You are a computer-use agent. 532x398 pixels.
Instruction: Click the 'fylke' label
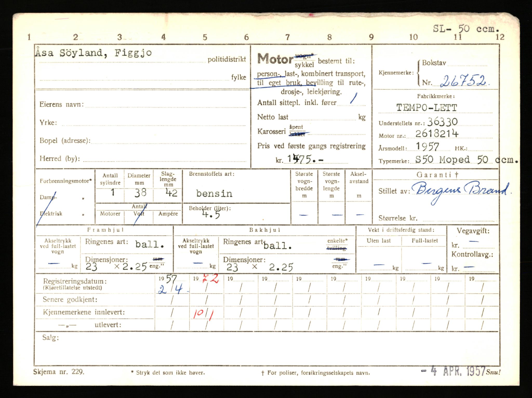pyautogui.click(x=239, y=77)
